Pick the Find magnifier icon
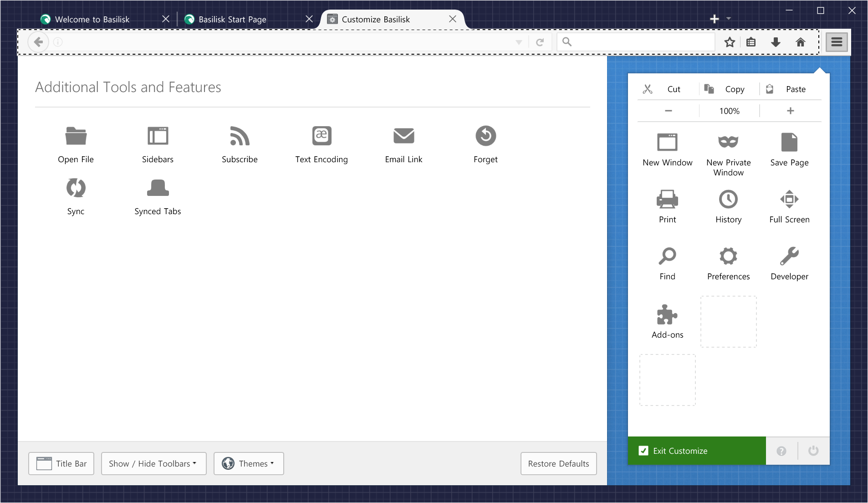The image size is (868, 503). click(667, 256)
